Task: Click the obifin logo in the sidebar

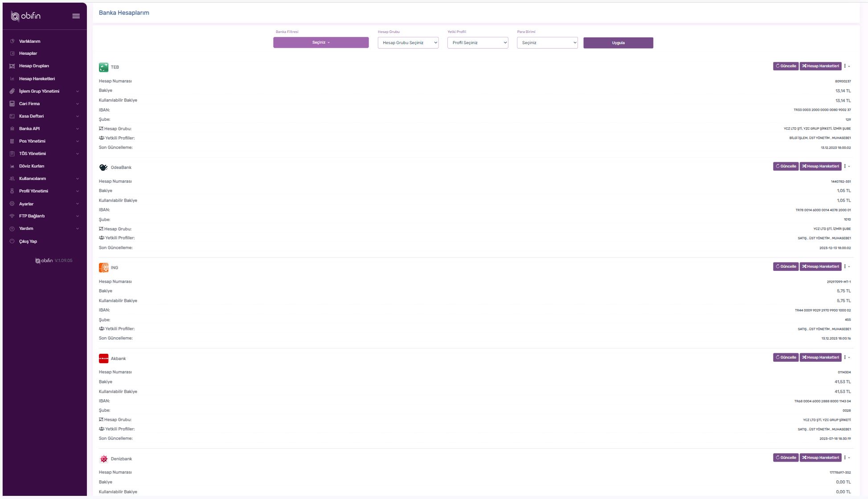Action: (26, 16)
